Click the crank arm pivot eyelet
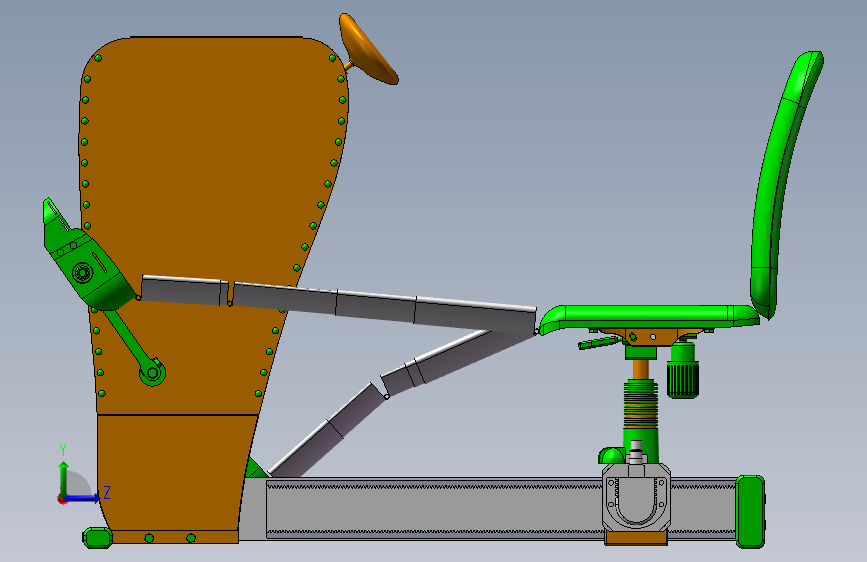This screenshot has height=562, width=867. tap(152, 373)
